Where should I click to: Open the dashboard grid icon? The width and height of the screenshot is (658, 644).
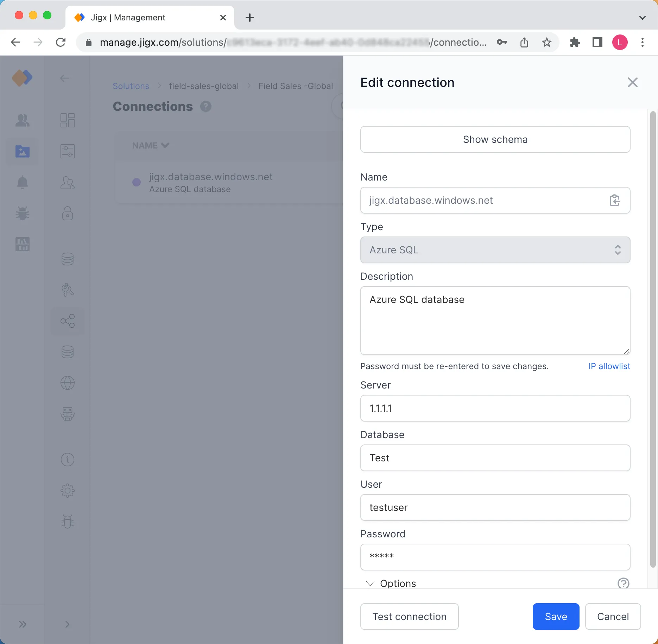click(68, 120)
